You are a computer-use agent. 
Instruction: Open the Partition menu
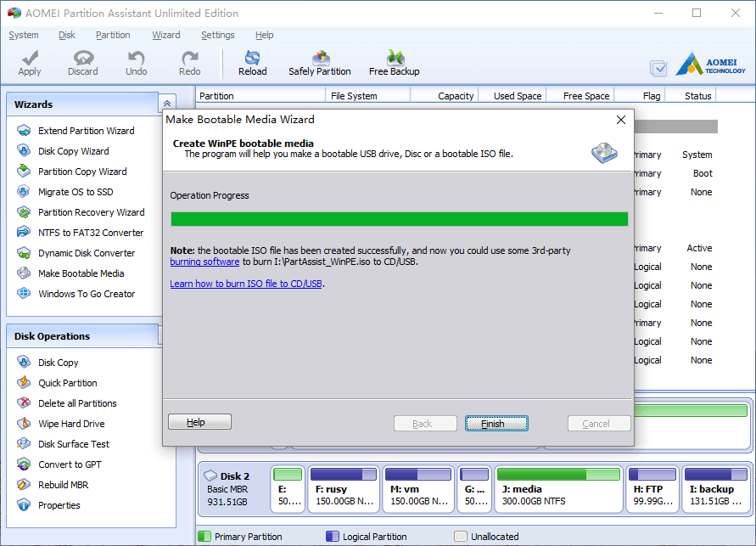pos(113,35)
